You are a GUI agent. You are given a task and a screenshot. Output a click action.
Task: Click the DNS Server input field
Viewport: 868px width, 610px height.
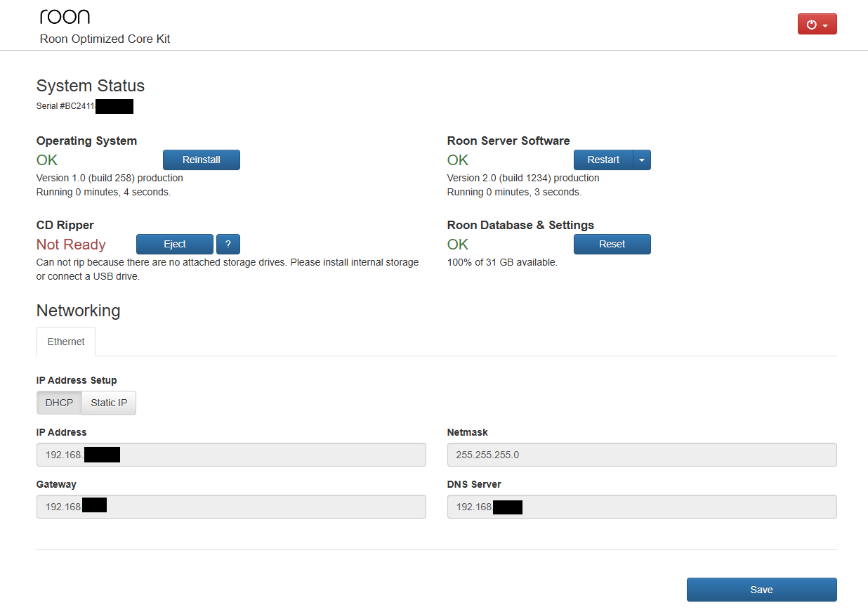coord(642,507)
